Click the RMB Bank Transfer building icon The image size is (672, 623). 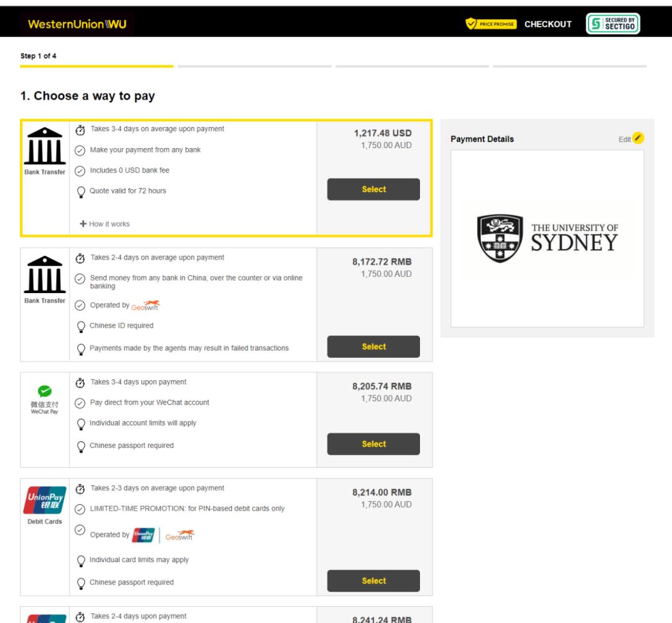click(x=45, y=274)
